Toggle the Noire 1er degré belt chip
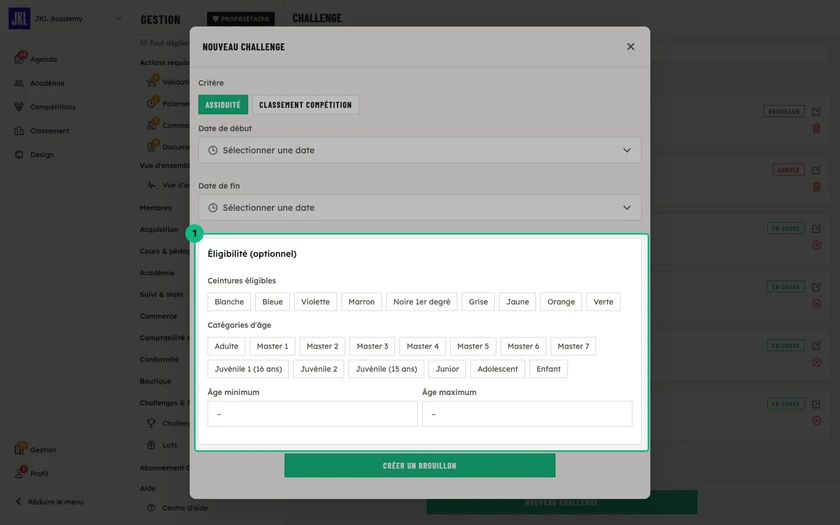 [422, 302]
